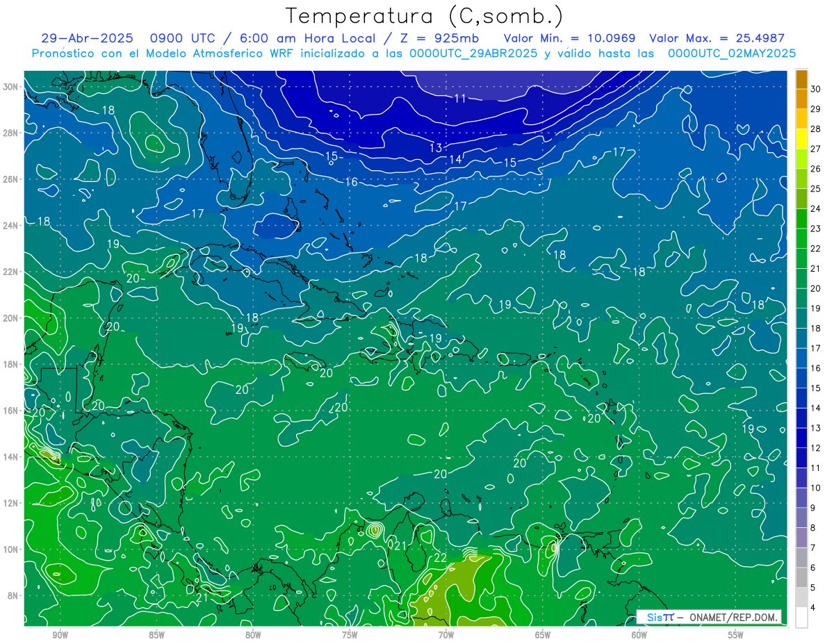This screenshot has height=644, width=834.
Task: Click the 'Temperatura (C,somb.)' map title
Action: click(425, 17)
